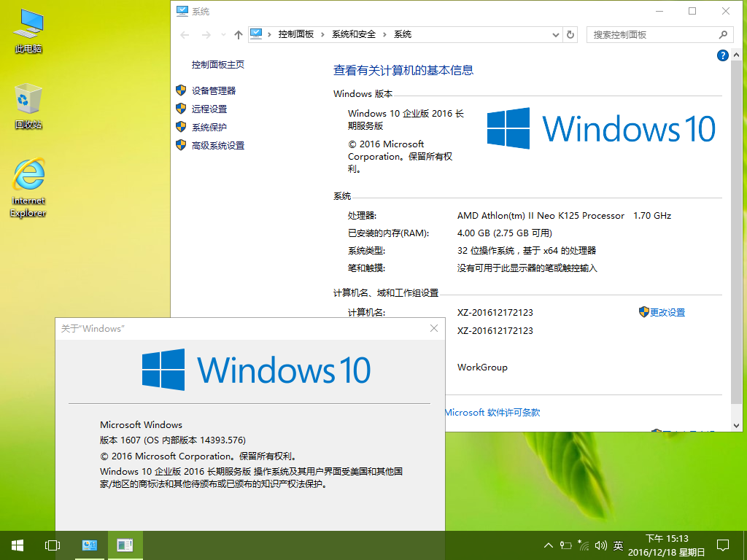This screenshot has width=747, height=560.
Task: Click the shield icon beside 远程设置
Action: click(x=181, y=109)
